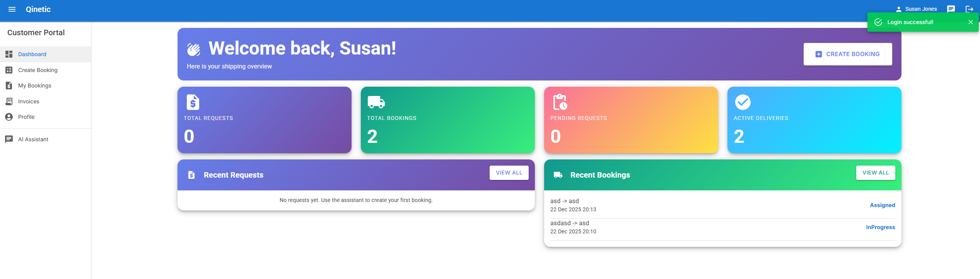Open the hamburger navigation menu

(x=12, y=9)
